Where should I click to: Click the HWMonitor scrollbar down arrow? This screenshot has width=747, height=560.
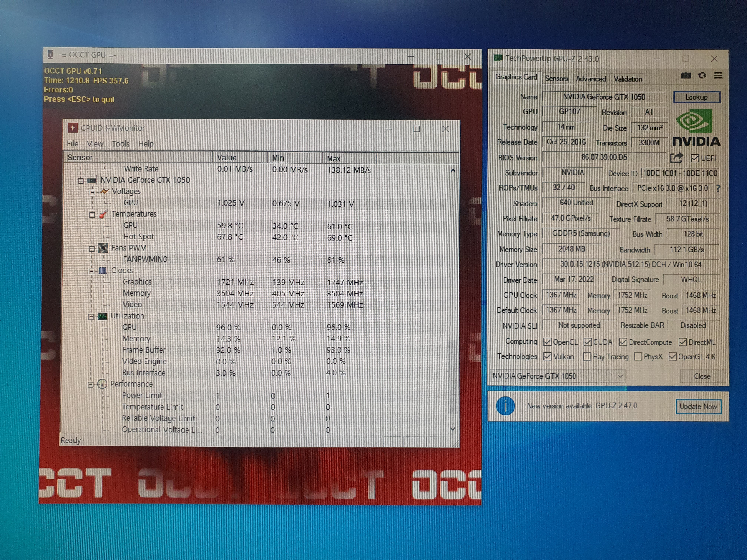(453, 429)
